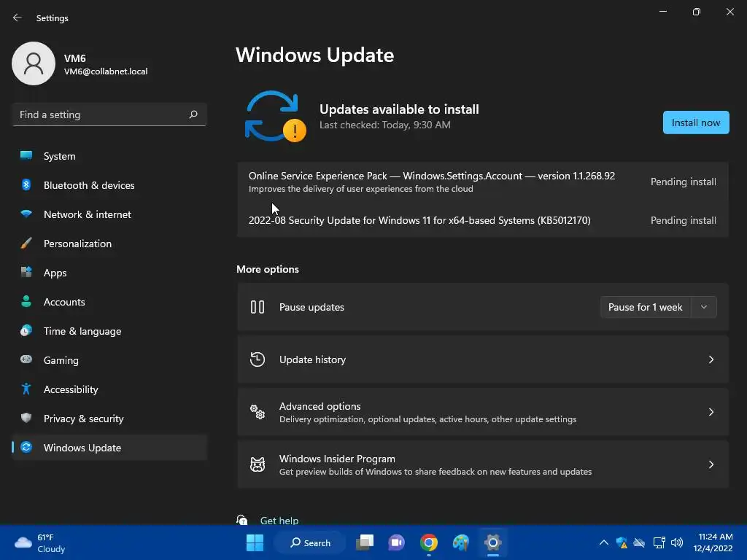Click the Windows Update sync icon in sidebar

[x=26, y=447]
